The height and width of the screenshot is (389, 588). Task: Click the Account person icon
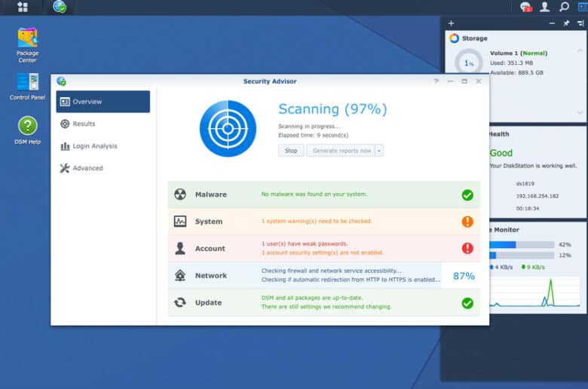tap(180, 248)
